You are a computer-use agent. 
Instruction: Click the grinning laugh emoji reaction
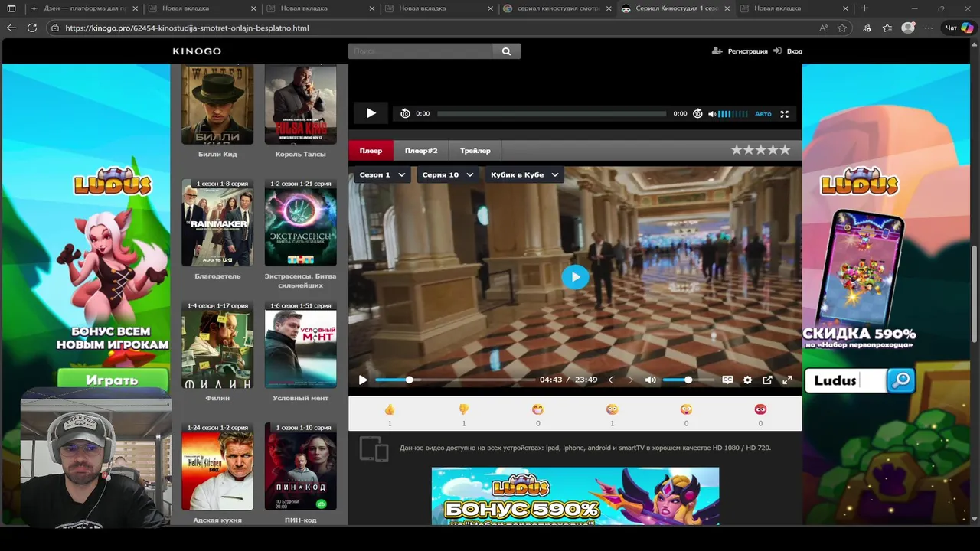537,409
